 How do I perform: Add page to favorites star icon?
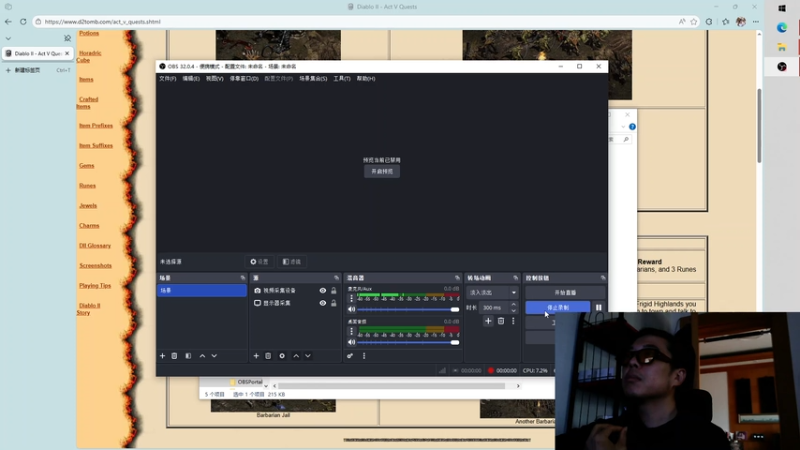694,21
